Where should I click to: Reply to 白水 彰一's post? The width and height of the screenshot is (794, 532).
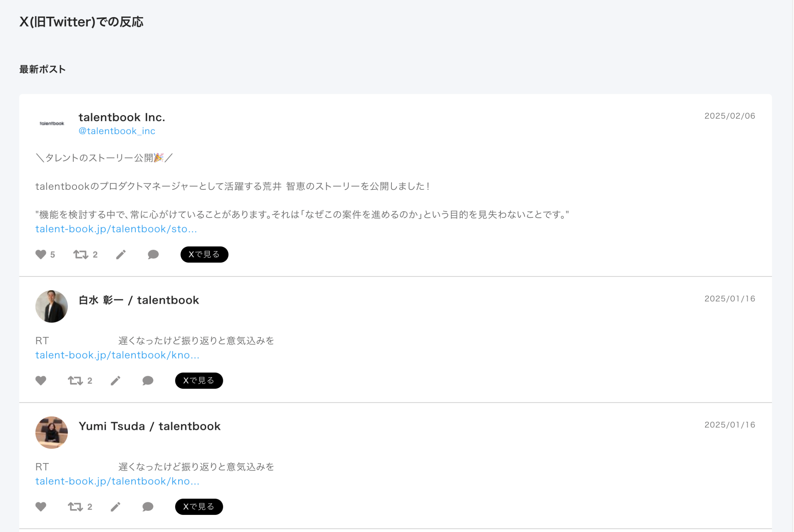pos(147,381)
